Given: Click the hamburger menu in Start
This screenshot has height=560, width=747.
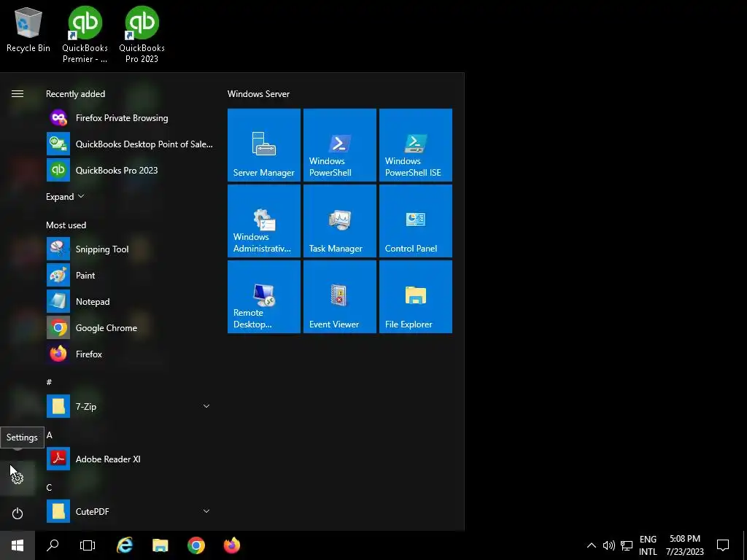Looking at the screenshot, I should click(18, 94).
